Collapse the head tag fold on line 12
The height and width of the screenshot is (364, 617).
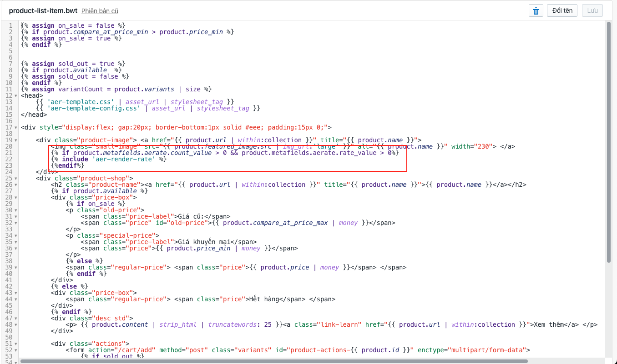point(17,96)
